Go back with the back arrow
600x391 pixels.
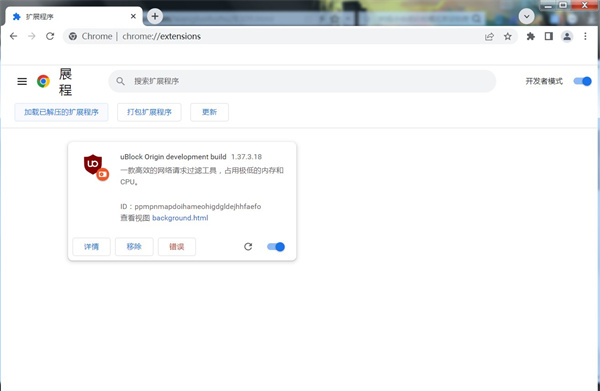13,36
